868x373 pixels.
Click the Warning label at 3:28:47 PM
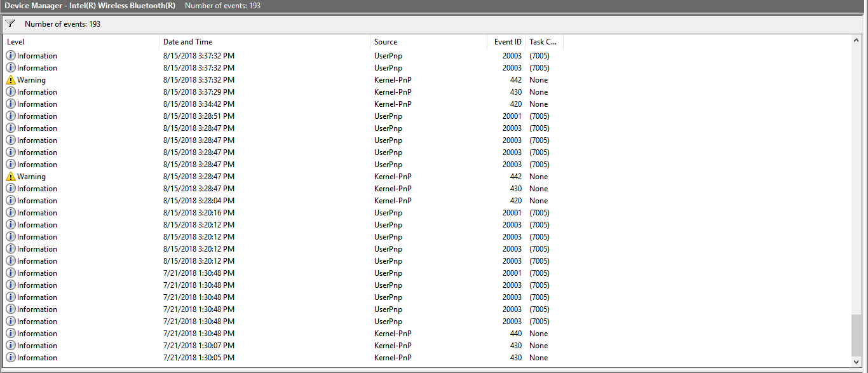pyautogui.click(x=31, y=177)
